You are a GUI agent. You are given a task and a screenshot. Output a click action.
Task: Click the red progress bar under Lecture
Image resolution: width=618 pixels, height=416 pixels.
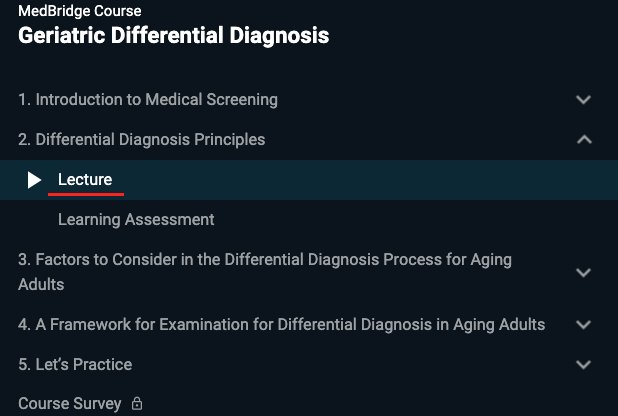click(86, 194)
